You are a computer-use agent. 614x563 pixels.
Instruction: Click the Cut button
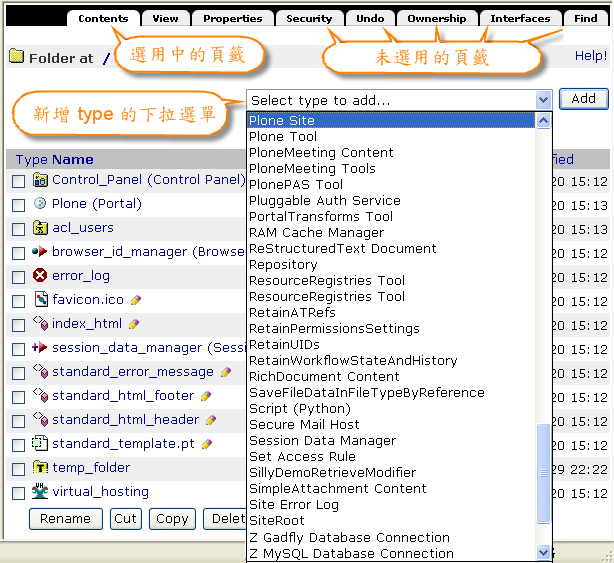point(125,518)
